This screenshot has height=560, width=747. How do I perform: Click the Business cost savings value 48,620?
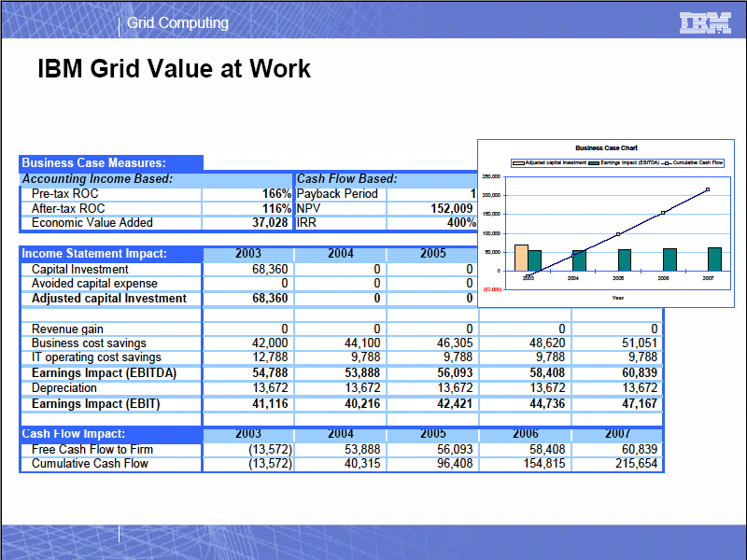point(547,343)
